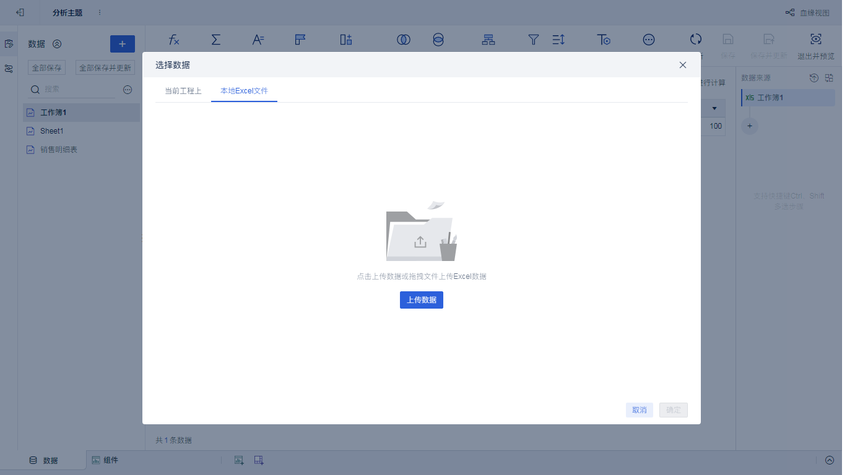Click the 全部保存并更新 button
The image size is (868, 475).
(x=105, y=68)
